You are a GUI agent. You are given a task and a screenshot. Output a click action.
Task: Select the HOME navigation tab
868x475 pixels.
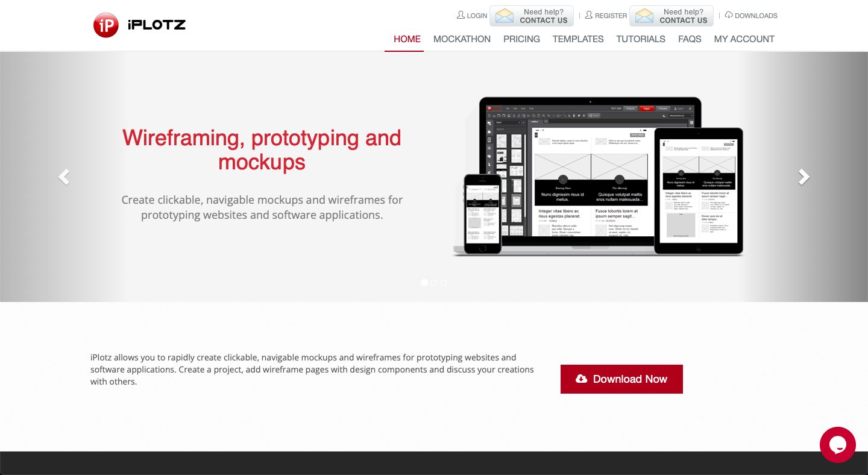click(x=407, y=39)
